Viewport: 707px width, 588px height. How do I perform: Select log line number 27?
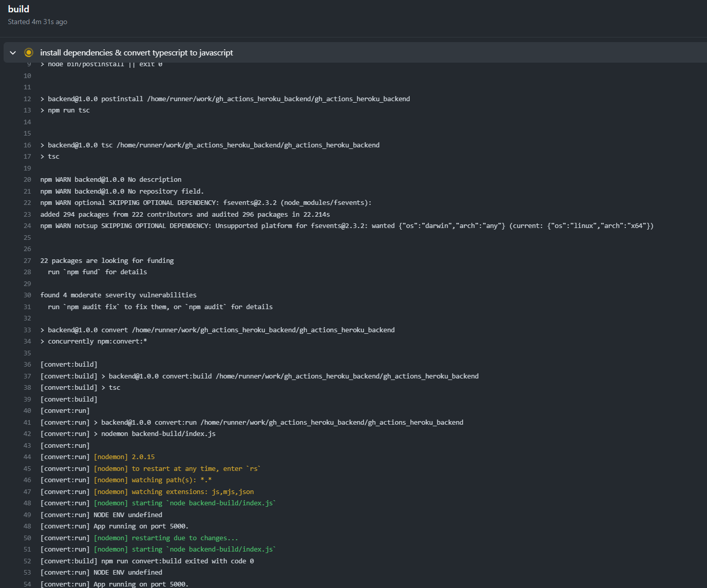point(27,260)
